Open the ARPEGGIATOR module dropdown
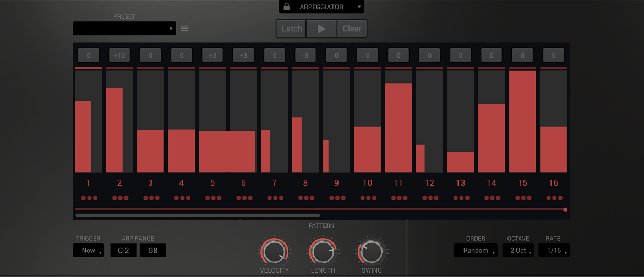The image size is (644, 277). pos(321,7)
